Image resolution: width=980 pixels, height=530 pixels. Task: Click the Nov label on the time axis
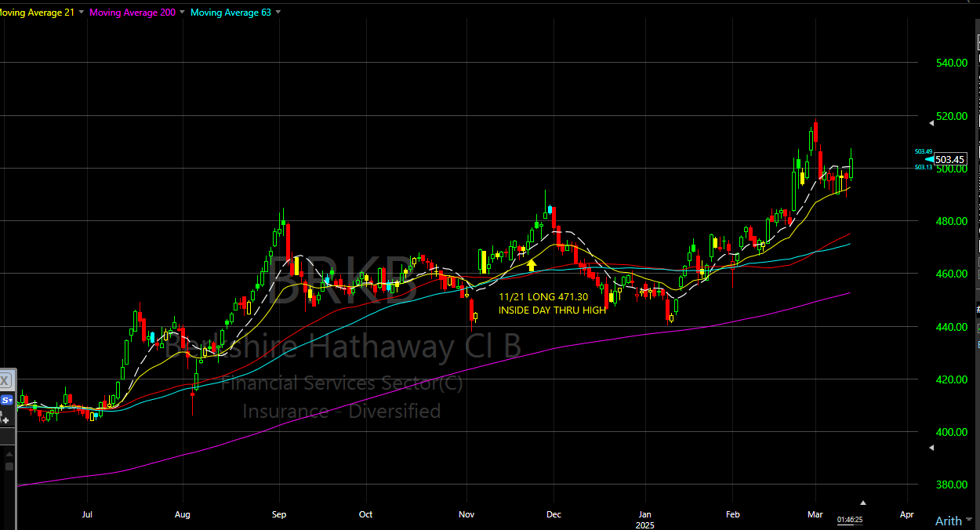[x=466, y=515]
